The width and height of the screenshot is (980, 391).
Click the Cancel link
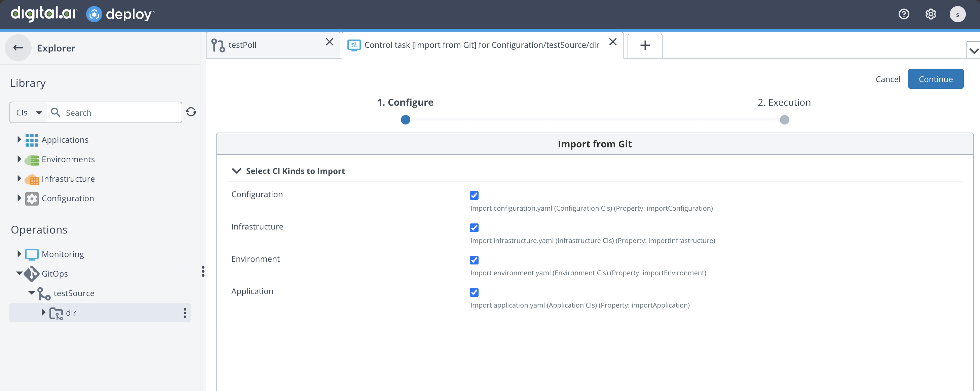coord(888,79)
